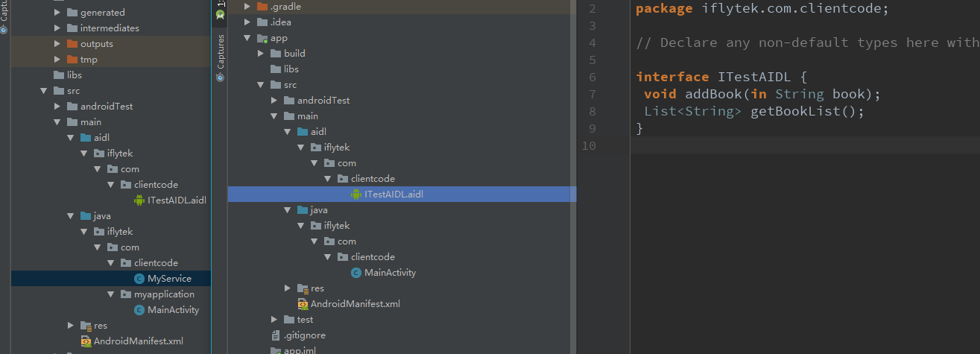The image size is (980, 354).
Task: Click the myapplication package icon
Action: (126, 294)
